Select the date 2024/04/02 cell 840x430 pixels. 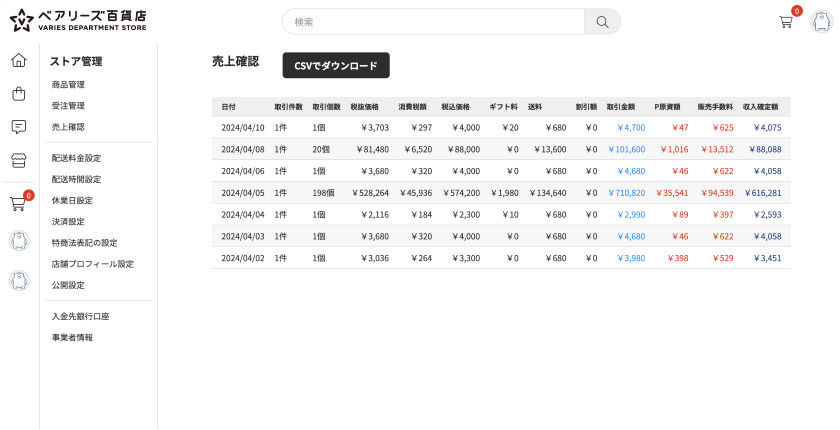click(x=243, y=258)
